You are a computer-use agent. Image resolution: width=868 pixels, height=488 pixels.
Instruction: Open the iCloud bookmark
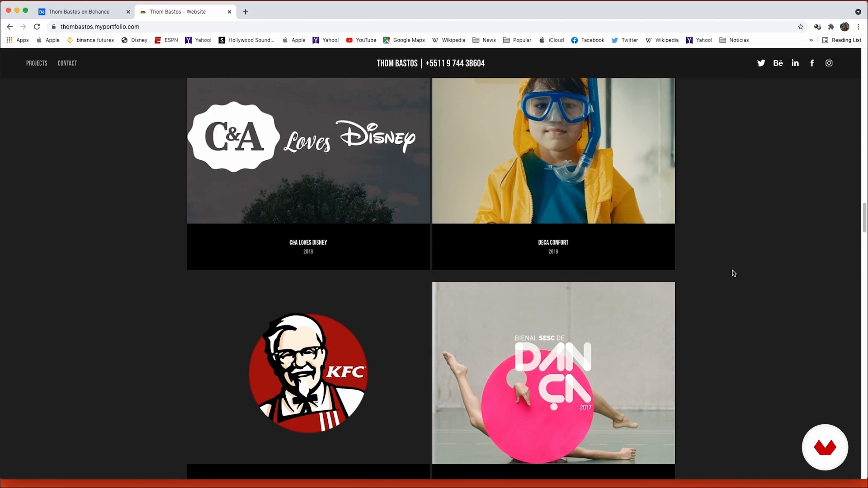552,40
